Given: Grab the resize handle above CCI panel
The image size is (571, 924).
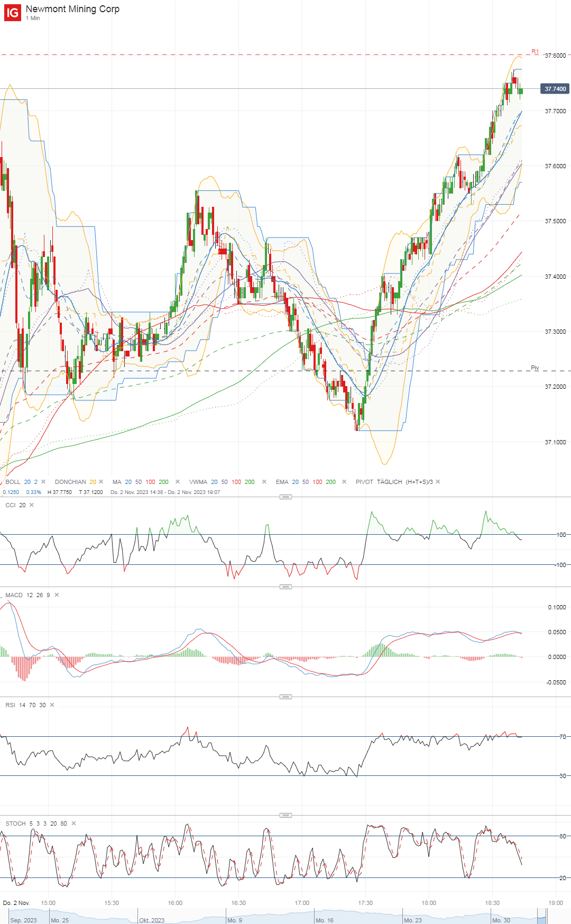Looking at the screenshot, I should [285, 497].
